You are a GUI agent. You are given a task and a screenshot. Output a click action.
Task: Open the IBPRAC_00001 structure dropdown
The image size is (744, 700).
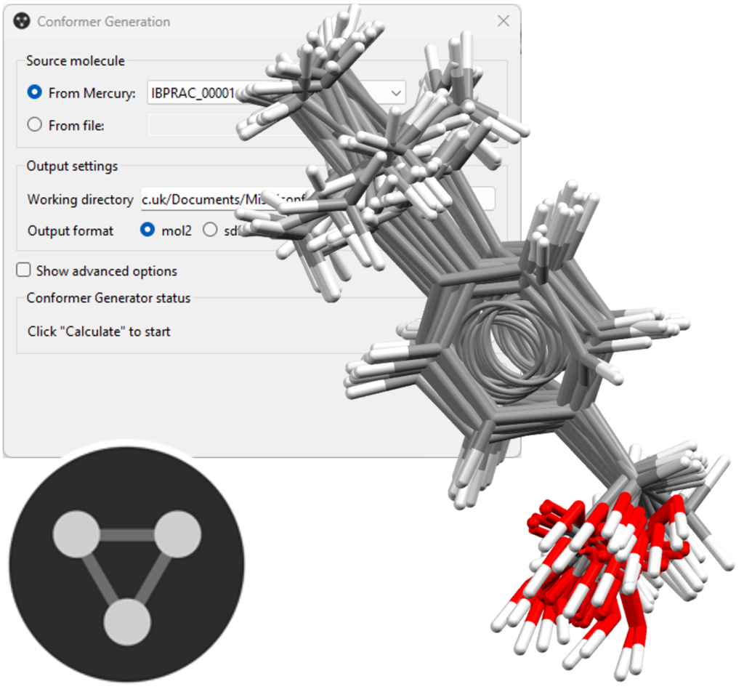277,92
